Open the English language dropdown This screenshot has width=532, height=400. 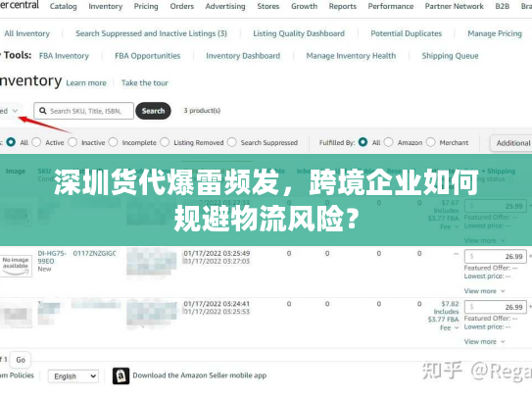73,376
